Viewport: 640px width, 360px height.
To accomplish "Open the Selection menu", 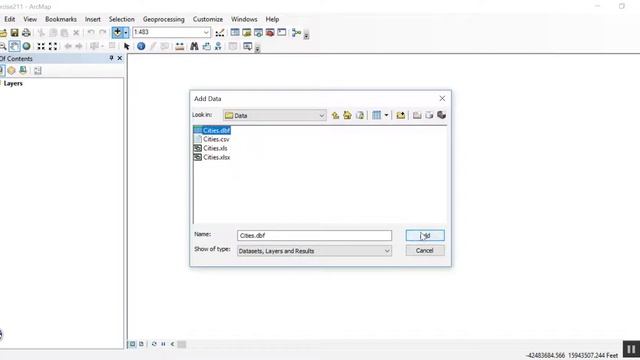I will pos(122,19).
